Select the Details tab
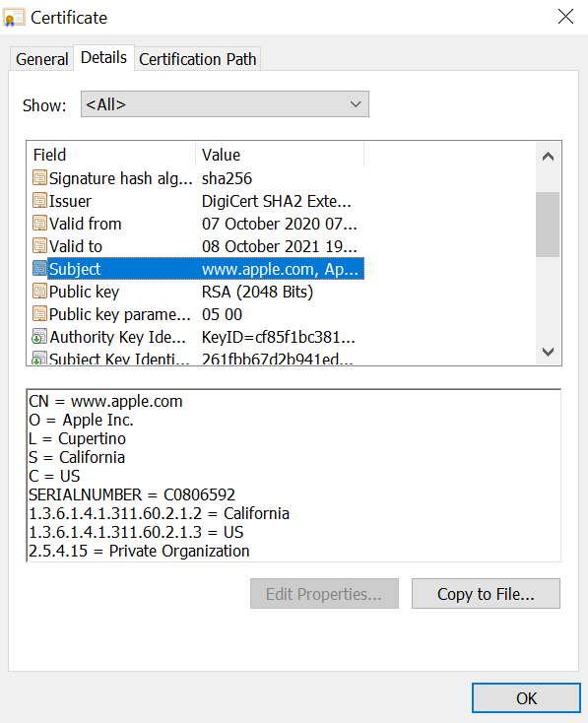Image resolution: width=588 pixels, height=723 pixels. 103,58
